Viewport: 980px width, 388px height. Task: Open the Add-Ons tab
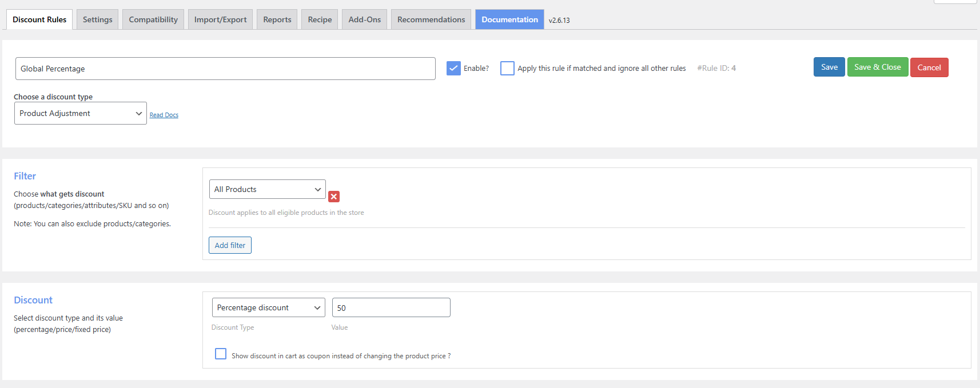(x=364, y=19)
